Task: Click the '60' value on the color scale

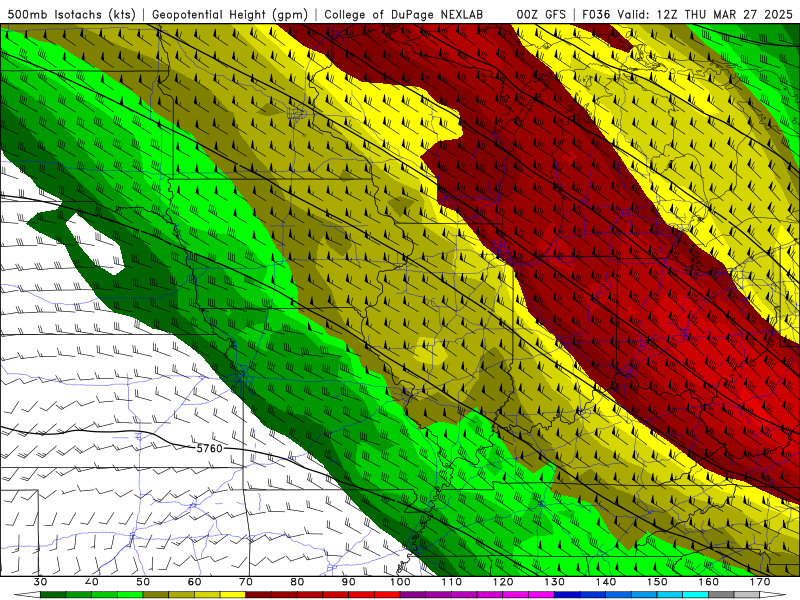Action: (x=194, y=582)
